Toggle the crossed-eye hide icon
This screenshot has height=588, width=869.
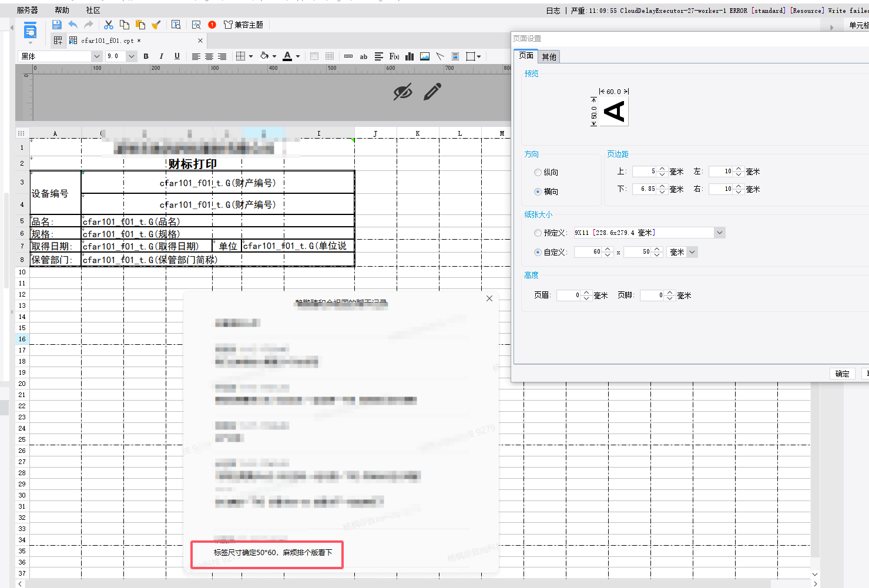pos(403,92)
